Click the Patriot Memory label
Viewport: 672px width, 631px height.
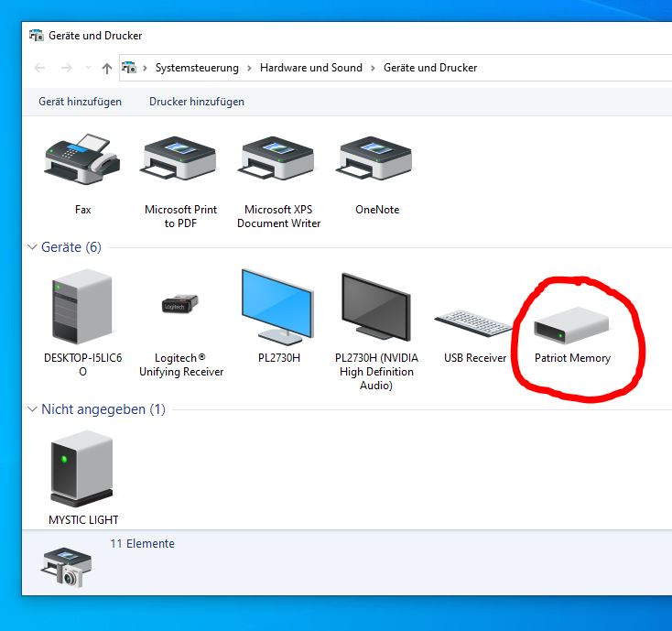coord(572,358)
